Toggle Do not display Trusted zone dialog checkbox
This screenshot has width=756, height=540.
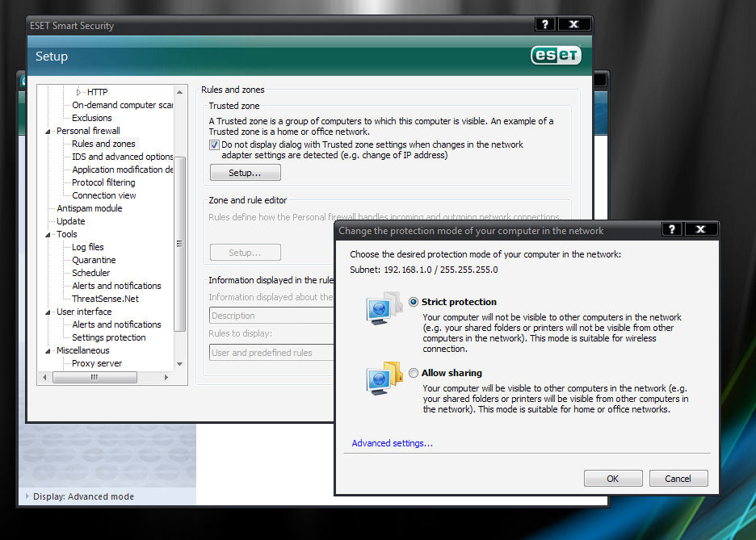[215, 144]
